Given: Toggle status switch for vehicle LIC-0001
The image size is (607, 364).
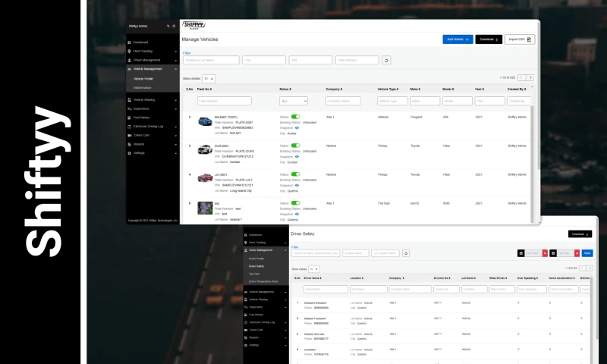Looking at the screenshot, I should pos(295,174).
